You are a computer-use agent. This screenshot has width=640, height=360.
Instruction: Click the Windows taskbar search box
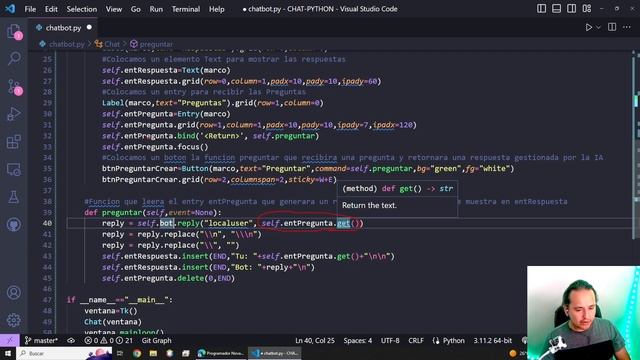click(64, 353)
